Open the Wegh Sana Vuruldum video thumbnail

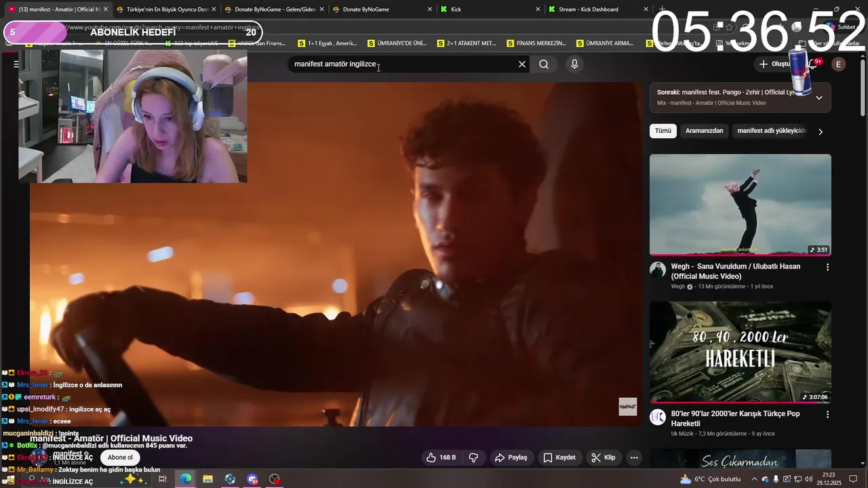tap(741, 205)
